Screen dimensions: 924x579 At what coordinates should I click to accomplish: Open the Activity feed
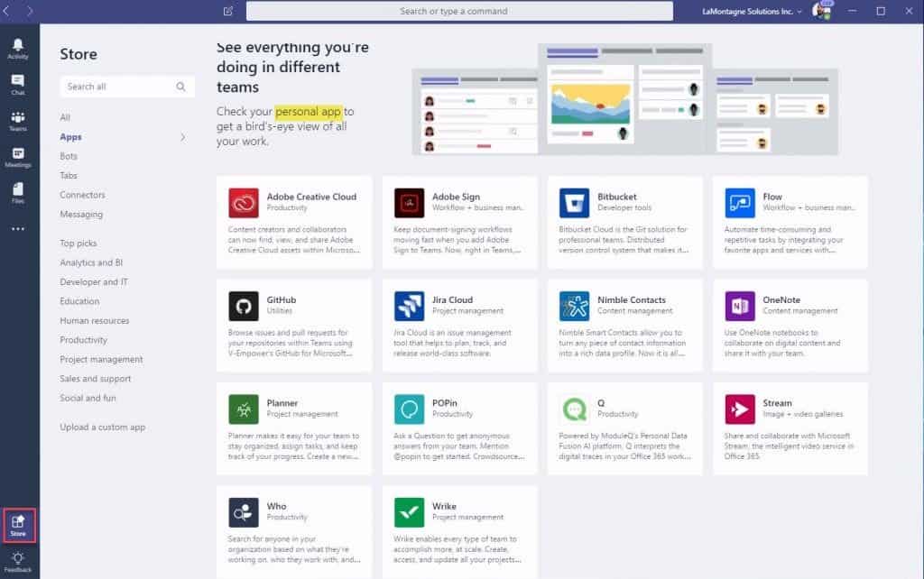click(x=18, y=45)
